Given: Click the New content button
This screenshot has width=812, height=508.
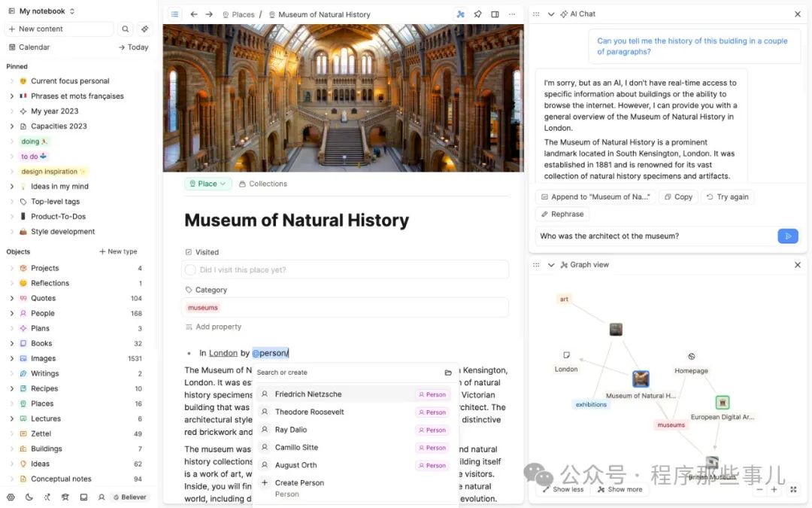Looking at the screenshot, I should point(59,29).
